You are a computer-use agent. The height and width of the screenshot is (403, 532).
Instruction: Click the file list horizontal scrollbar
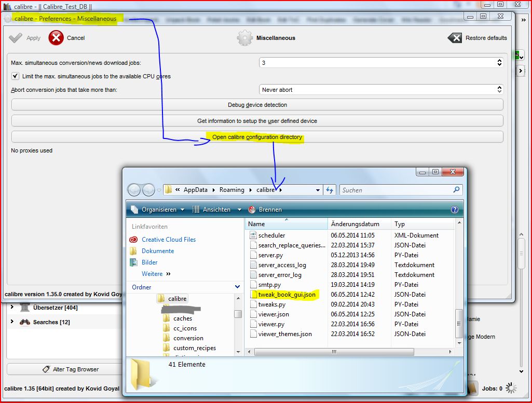click(x=334, y=352)
